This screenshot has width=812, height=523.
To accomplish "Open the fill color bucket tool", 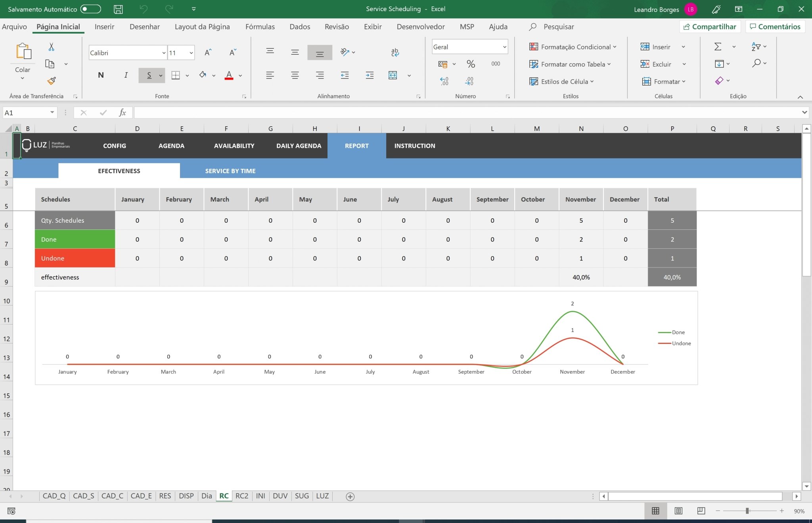I will click(202, 75).
